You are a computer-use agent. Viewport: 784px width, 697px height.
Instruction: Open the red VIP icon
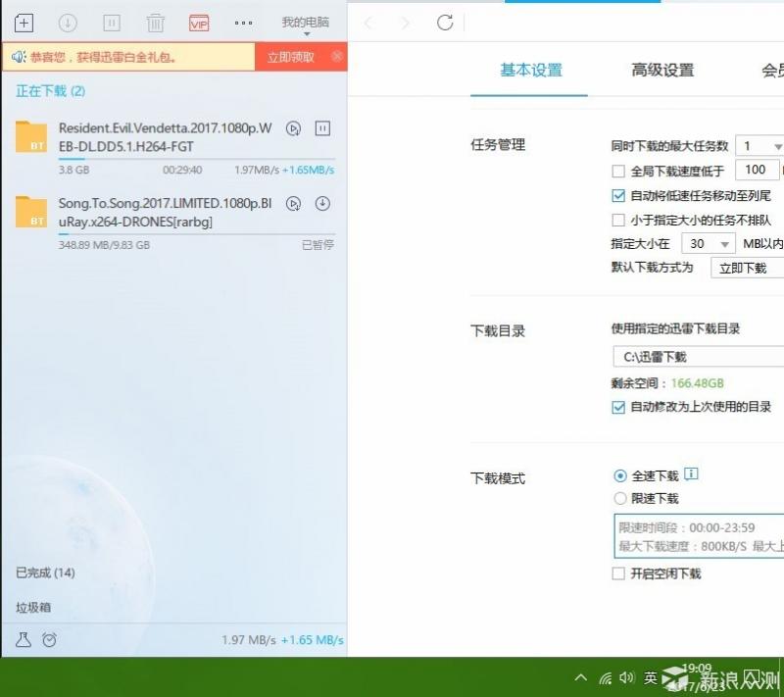(199, 23)
